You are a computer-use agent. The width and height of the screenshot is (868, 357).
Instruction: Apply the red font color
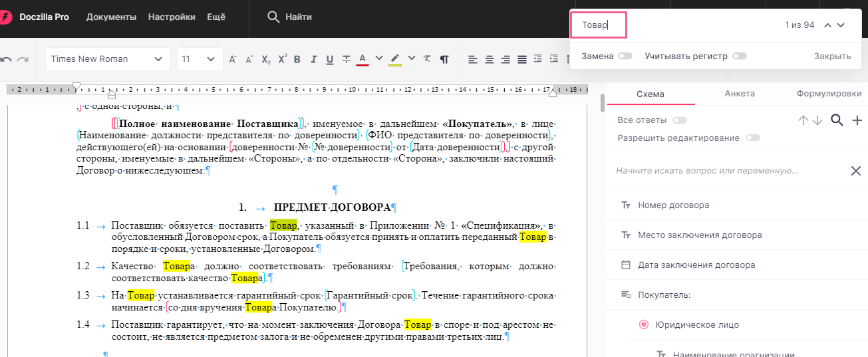362,59
